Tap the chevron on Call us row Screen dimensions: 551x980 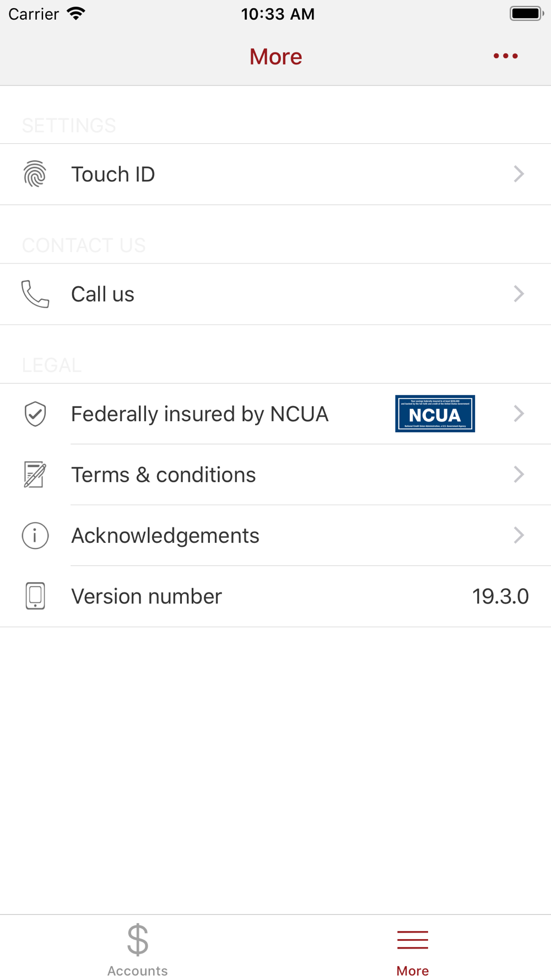point(518,294)
